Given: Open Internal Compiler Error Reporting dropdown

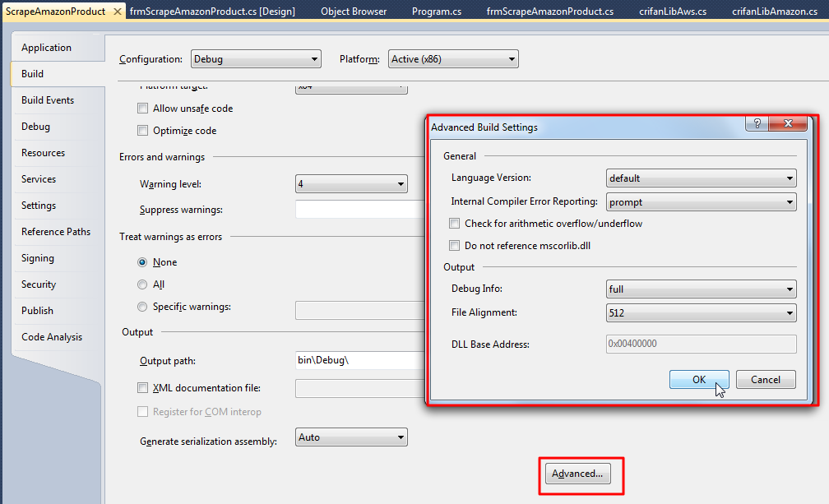Looking at the screenshot, I should 701,201.
